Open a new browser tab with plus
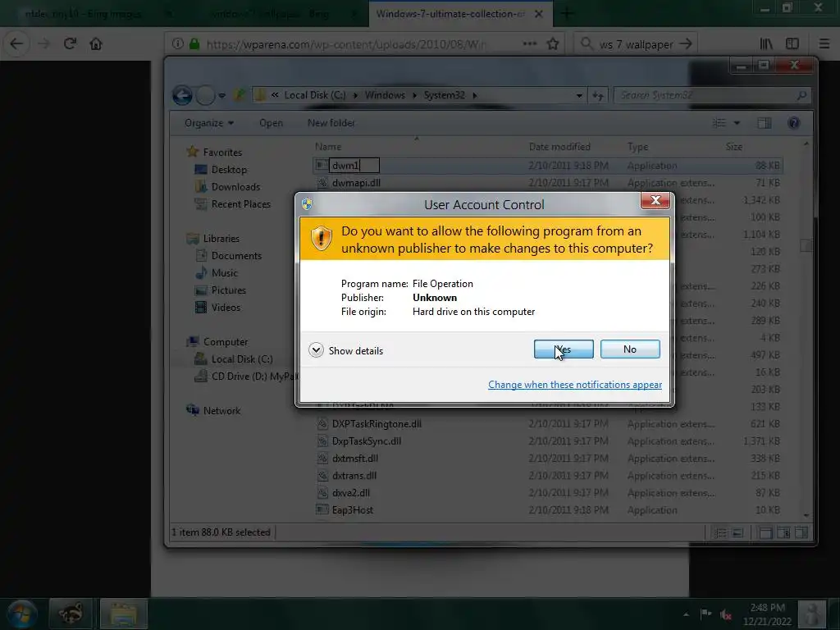The height and width of the screenshot is (630, 840). [x=567, y=14]
